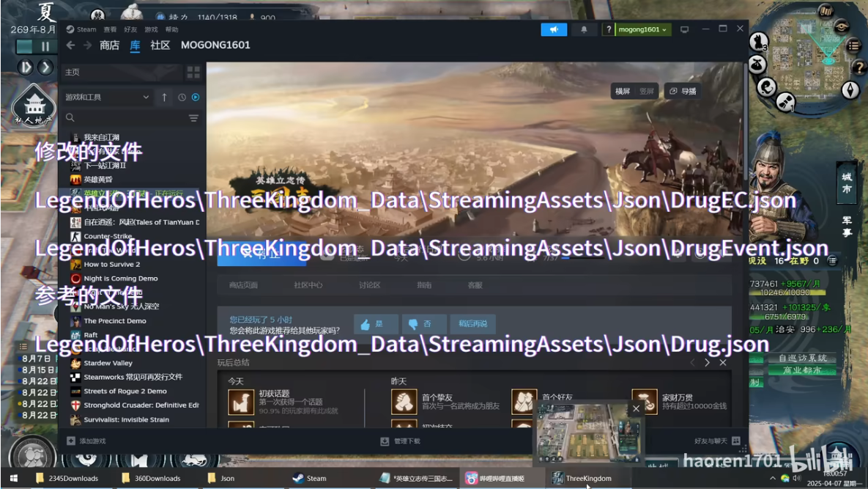Pause the game with the pause button
868x489 pixels.
45,46
